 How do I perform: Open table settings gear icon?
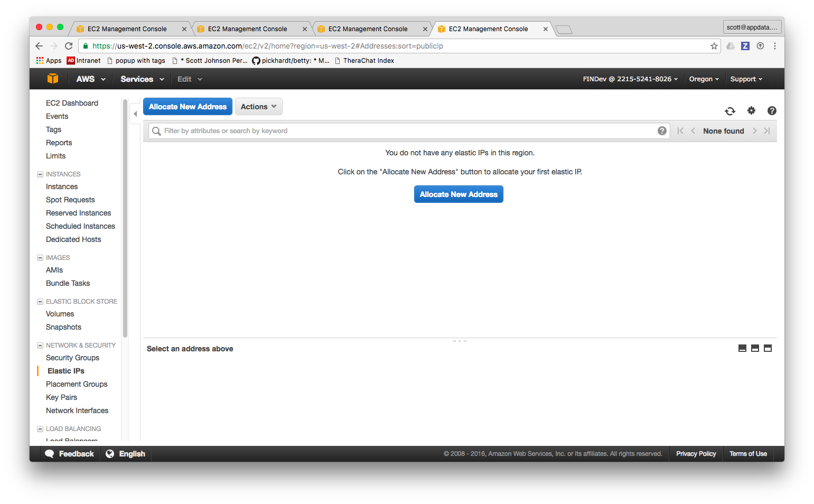(x=751, y=110)
